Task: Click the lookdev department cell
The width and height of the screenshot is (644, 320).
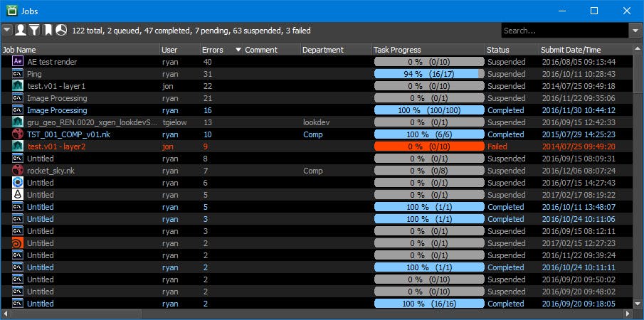Action: pos(315,122)
